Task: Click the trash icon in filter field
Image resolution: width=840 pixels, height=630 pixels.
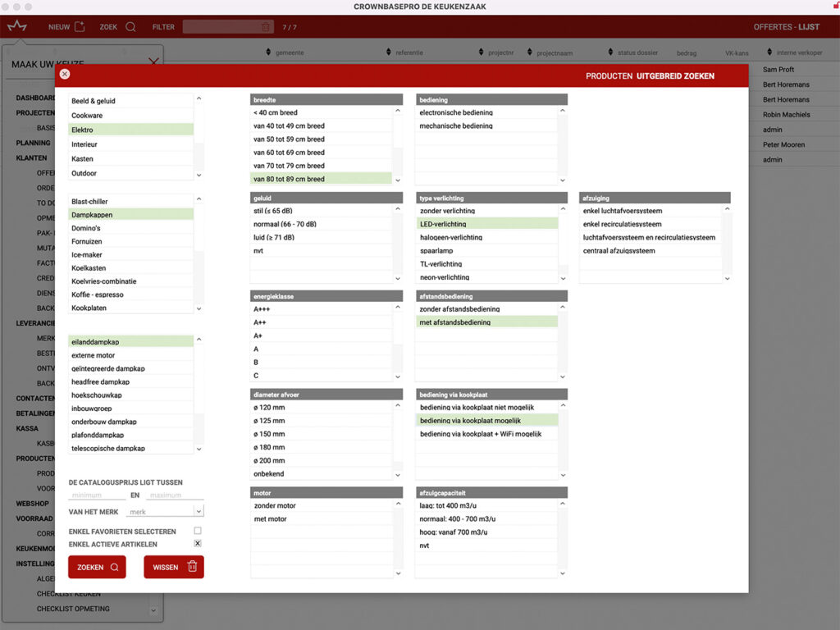Action: 265,27
